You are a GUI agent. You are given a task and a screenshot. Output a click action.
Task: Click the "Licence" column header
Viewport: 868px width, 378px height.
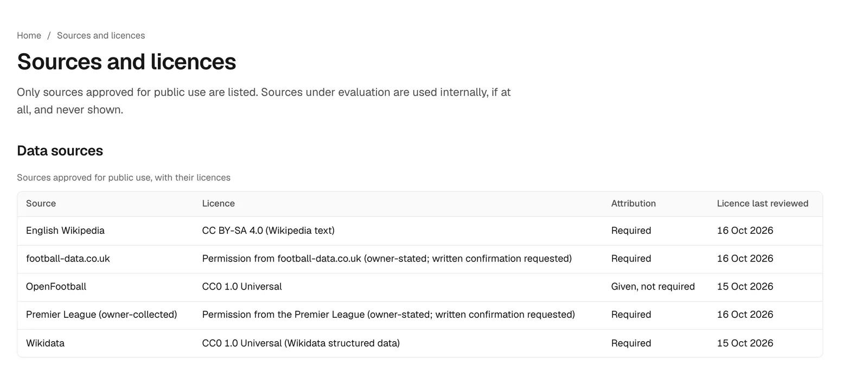click(x=218, y=203)
